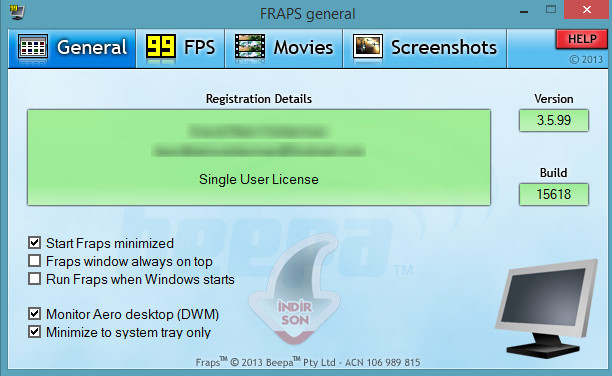Click the © 2013 text under HELP
Image resolution: width=612 pixels, height=376 pixels.
click(586, 59)
